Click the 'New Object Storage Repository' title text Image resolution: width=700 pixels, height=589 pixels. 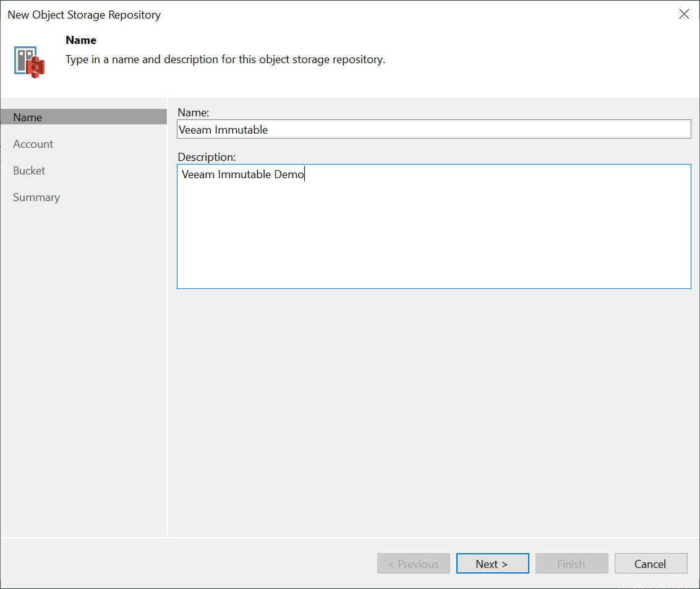[x=84, y=15]
